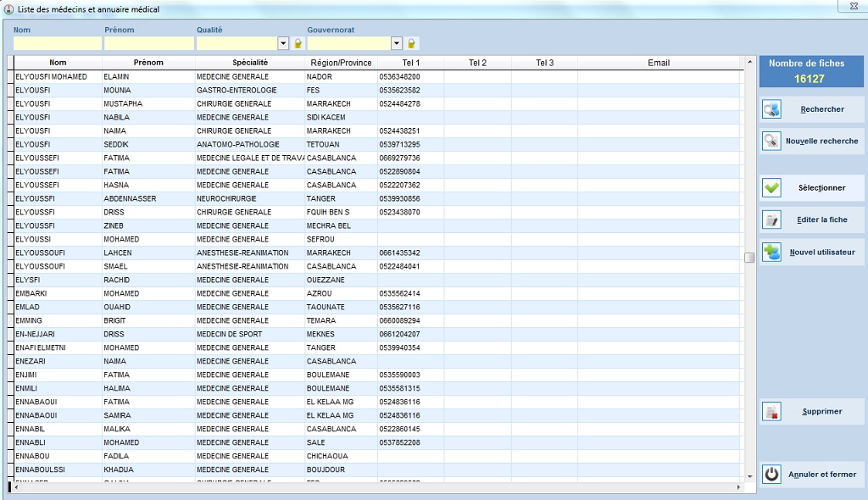Click the Nouvelle recherche icon
868x500 pixels.
(771, 142)
